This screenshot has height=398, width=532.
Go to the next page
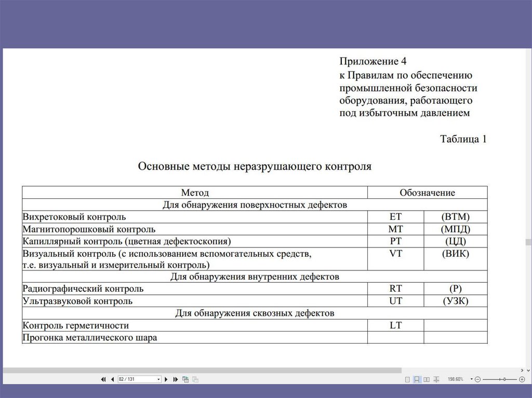166,379
